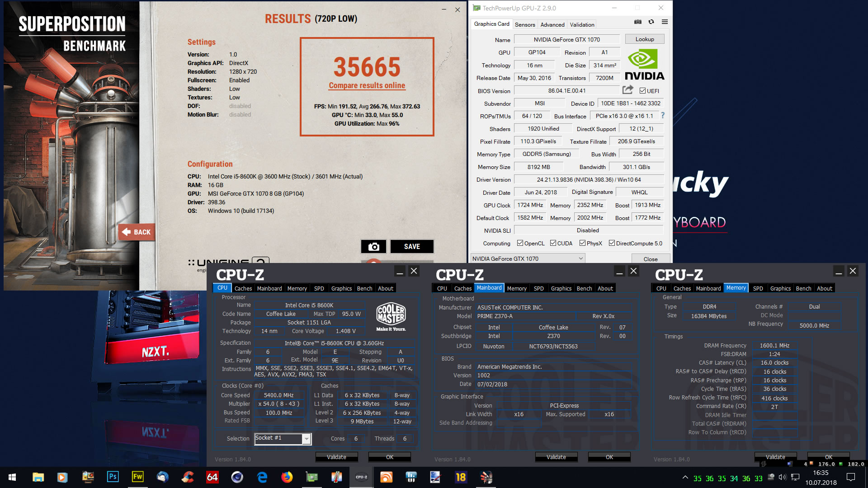Toggle the PhysX checkbox

click(x=583, y=243)
